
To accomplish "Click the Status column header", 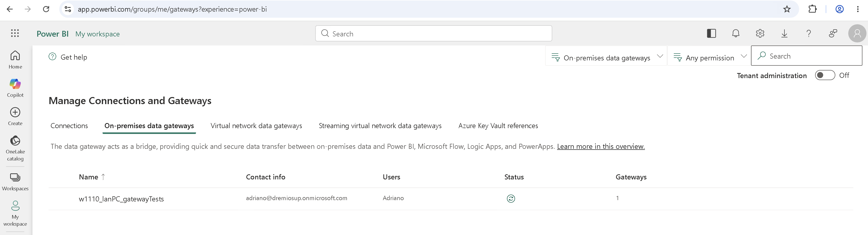I will coord(514,177).
